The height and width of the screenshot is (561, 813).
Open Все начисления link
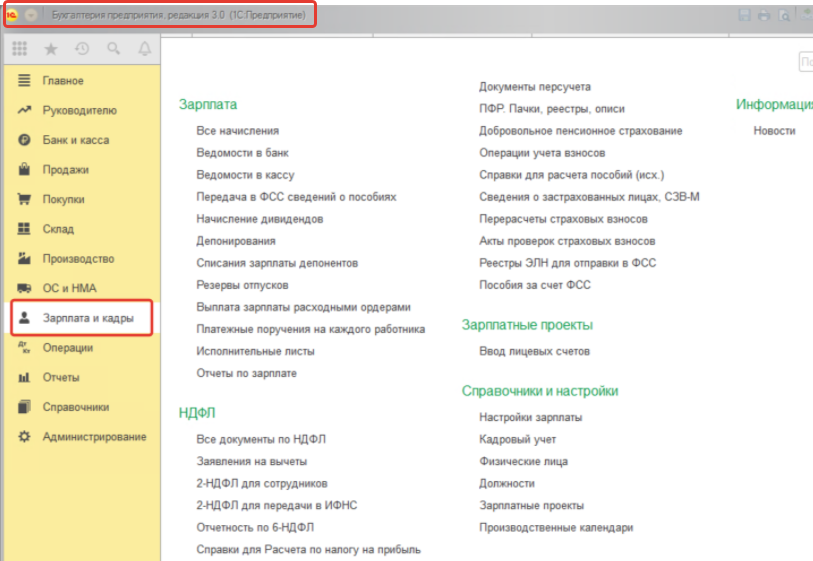coord(237,131)
